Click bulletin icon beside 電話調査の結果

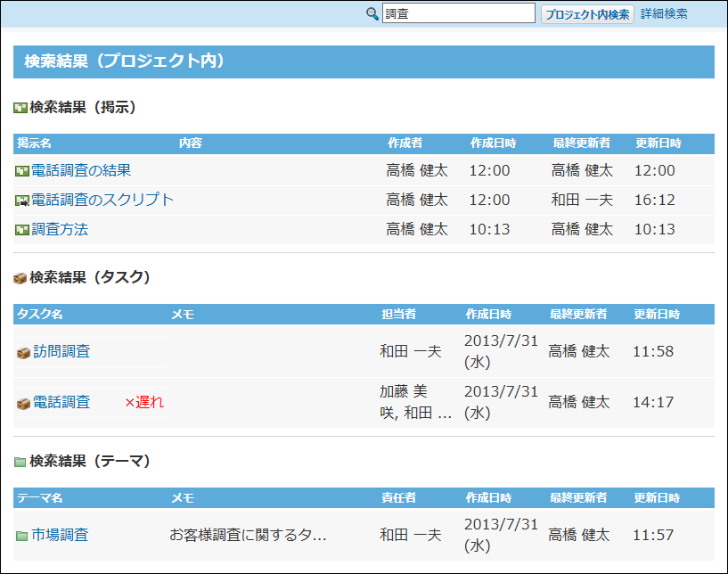[x=22, y=171]
